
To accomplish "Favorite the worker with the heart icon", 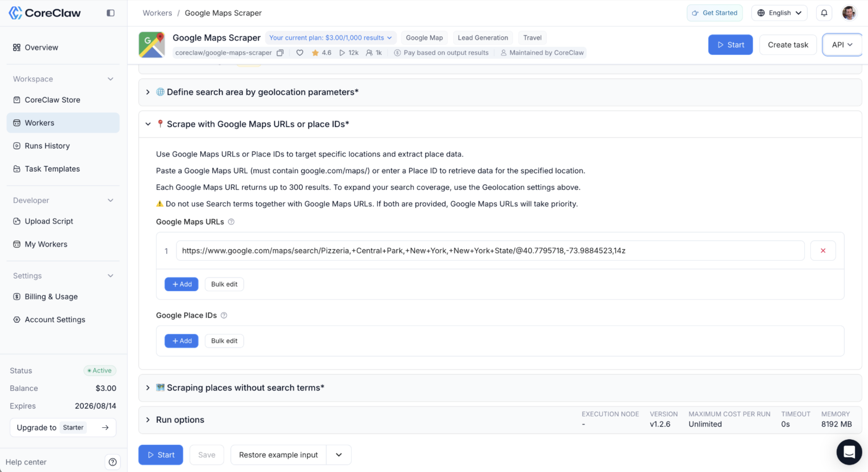I will (300, 53).
